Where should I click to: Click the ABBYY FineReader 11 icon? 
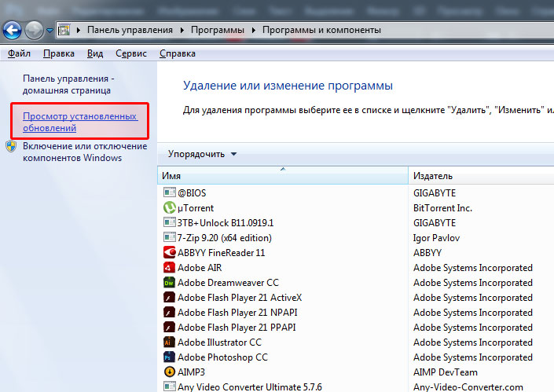point(170,252)
